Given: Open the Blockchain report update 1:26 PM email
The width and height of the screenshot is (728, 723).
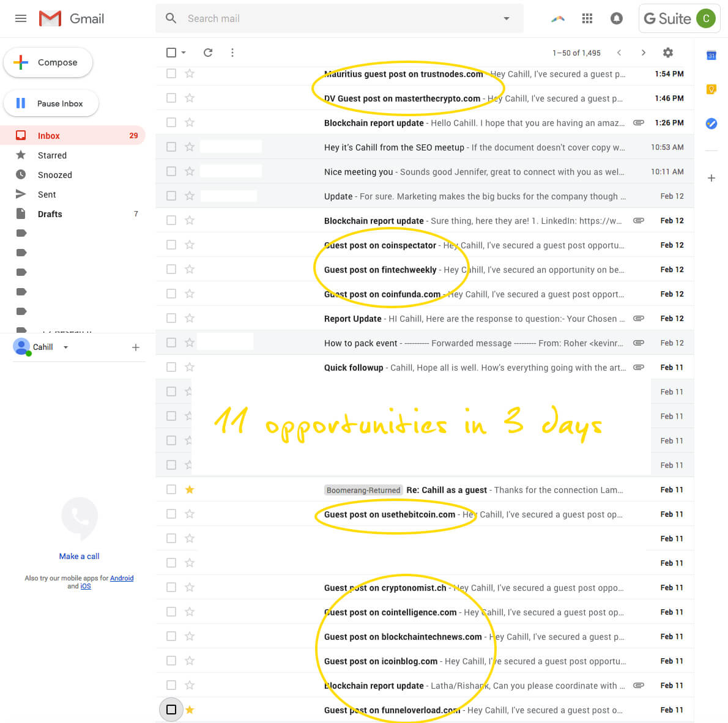Looking at the screenshot, I should tap(425, 122).
